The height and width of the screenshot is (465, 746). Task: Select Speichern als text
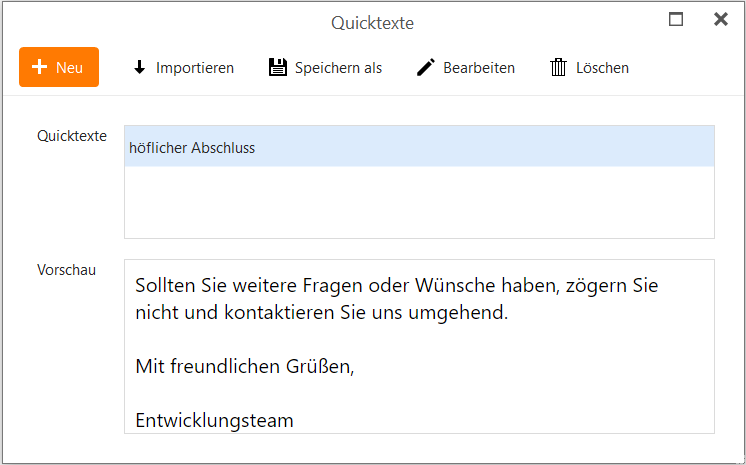(x=338, y=68)
